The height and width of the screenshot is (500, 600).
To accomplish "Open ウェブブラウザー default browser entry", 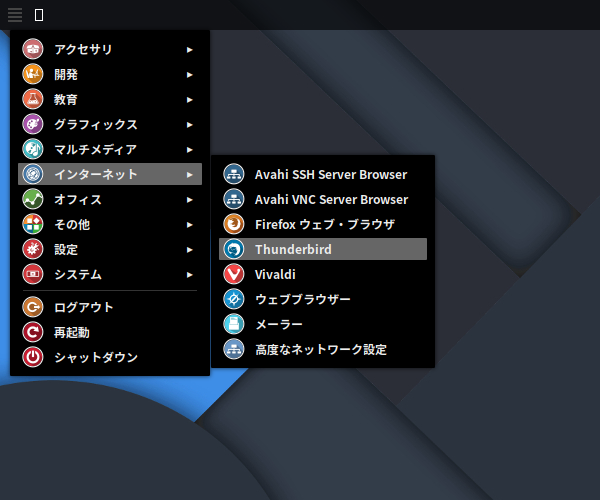I will (323, 299).
